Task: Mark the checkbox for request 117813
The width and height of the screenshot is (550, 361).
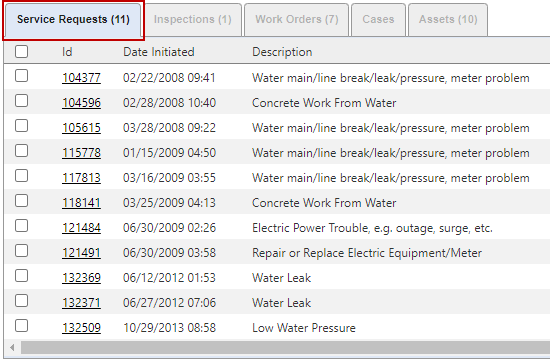Action: tap(21, 176)
